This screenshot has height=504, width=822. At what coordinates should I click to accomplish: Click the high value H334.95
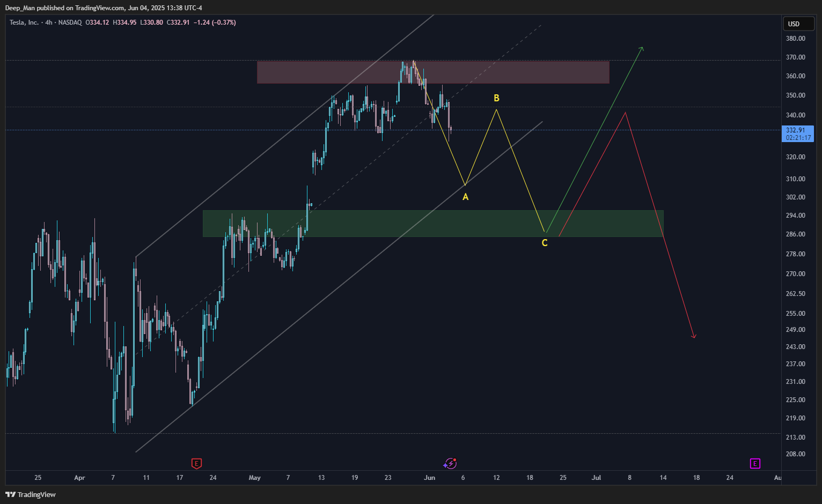pos(124,23)
